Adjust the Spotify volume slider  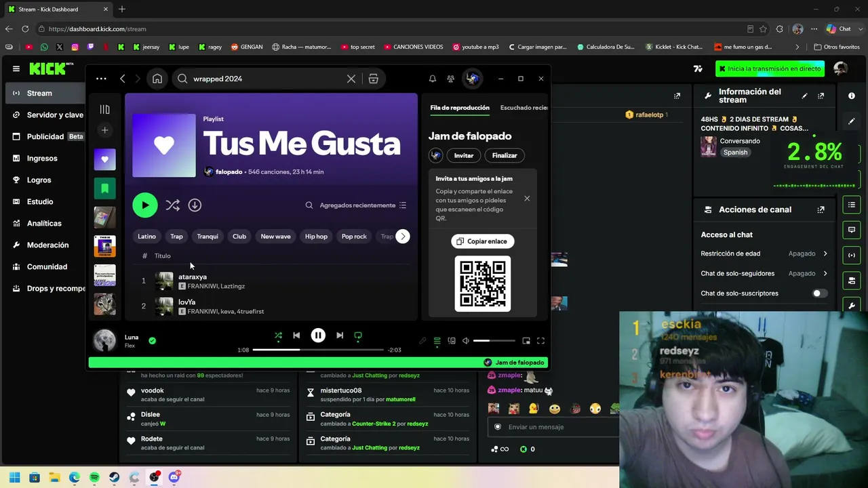(x=494, y=341)
